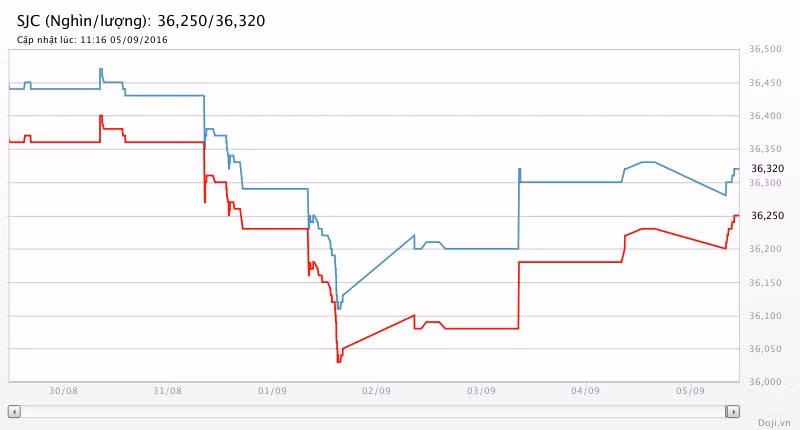
Task: Click the blue 36,320 current price label
Action: tap(767, 169)
